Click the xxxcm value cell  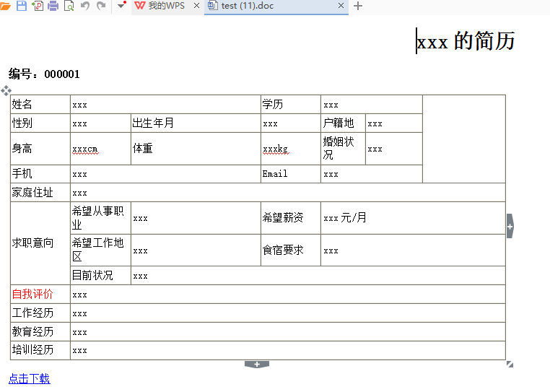click(x=100, y=149)
